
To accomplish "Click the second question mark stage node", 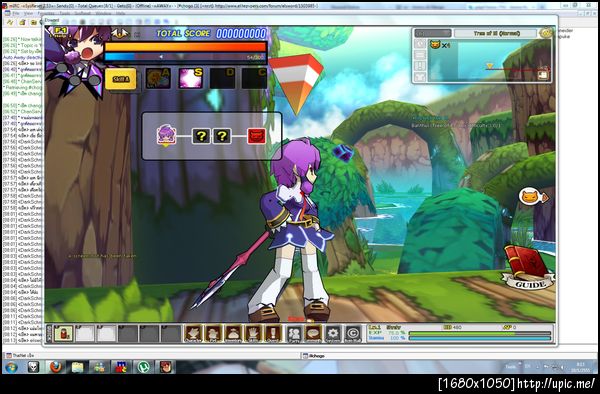I will point(222,136).
